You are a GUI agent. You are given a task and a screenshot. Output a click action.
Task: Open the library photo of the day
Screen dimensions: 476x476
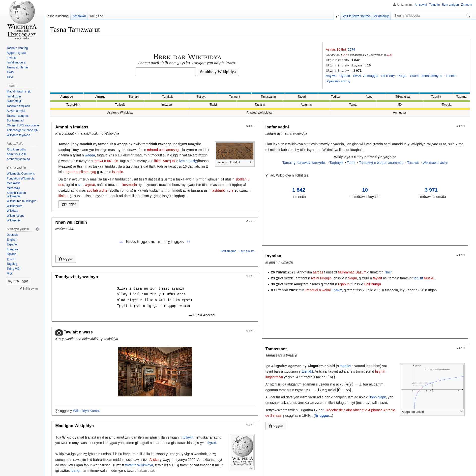(155, 372)
